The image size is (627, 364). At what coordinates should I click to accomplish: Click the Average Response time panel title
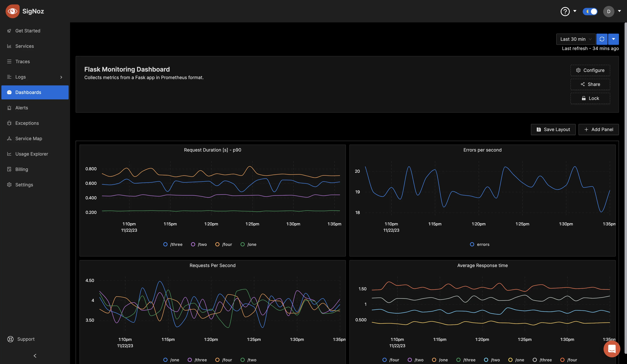[x=482, y=265]
